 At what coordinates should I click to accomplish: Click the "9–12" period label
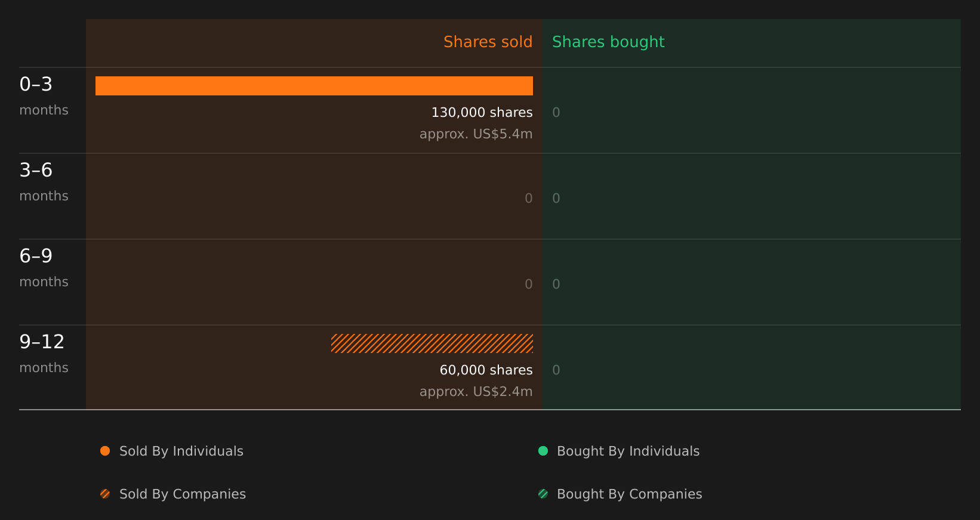(42, 342)
